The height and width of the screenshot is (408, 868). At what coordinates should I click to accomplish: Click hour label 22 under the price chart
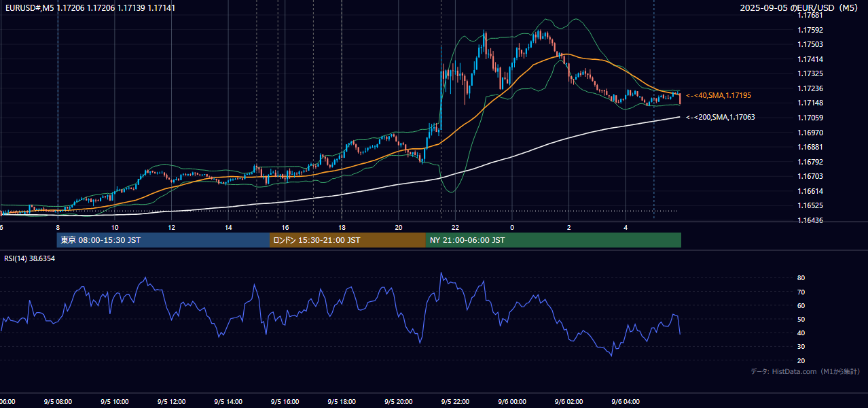455,227
